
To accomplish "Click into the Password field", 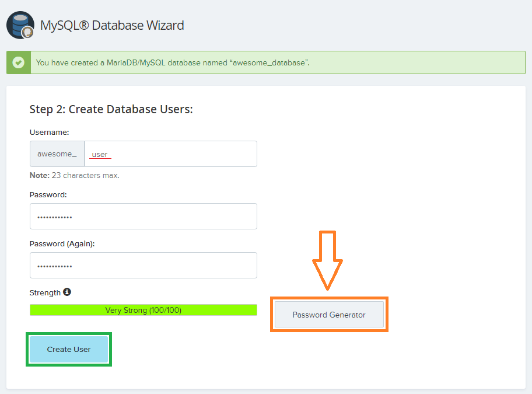I will [143, 217].
